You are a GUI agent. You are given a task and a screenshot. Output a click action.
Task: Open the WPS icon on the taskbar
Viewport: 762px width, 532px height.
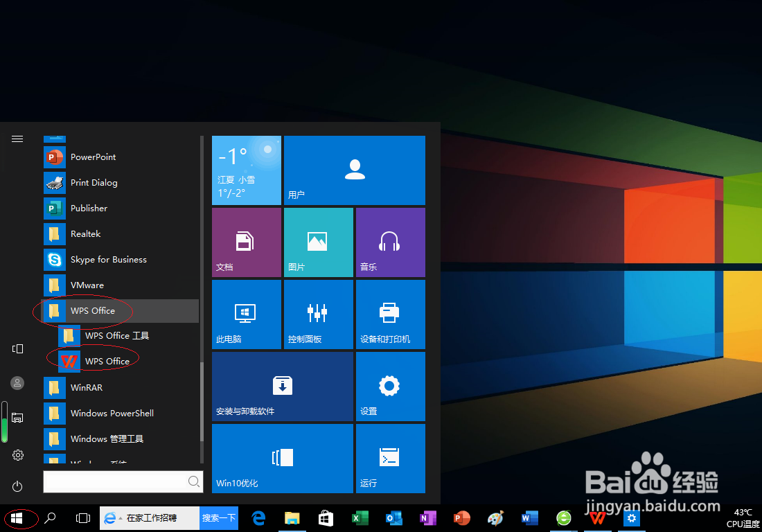click(598, 518)
